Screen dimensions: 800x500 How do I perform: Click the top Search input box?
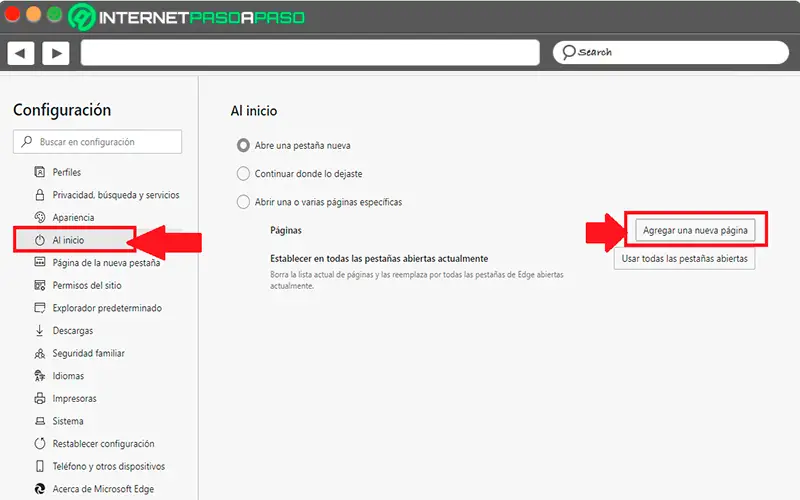tap(670, 52)
